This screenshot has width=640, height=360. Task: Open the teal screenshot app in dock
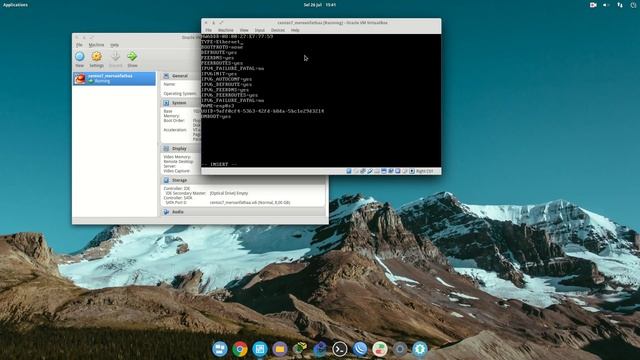click(260, 349)
